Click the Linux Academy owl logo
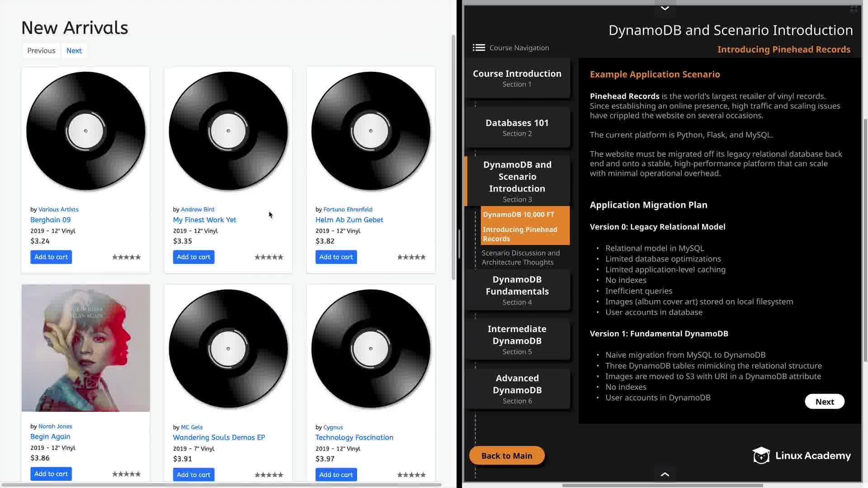The width and height of the screenshot is (868, 488). click(761, 455)
